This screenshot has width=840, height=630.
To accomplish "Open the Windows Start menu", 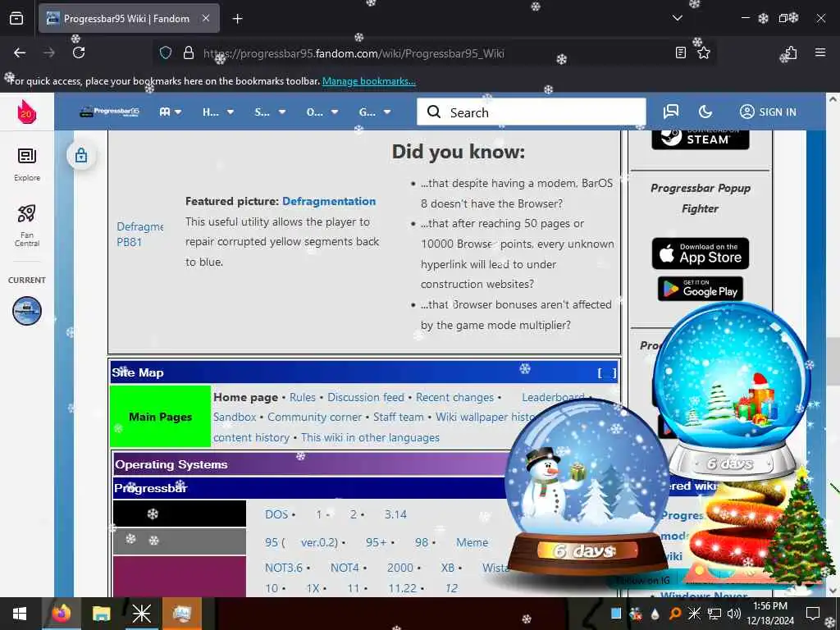I will (x=20, y=614).
